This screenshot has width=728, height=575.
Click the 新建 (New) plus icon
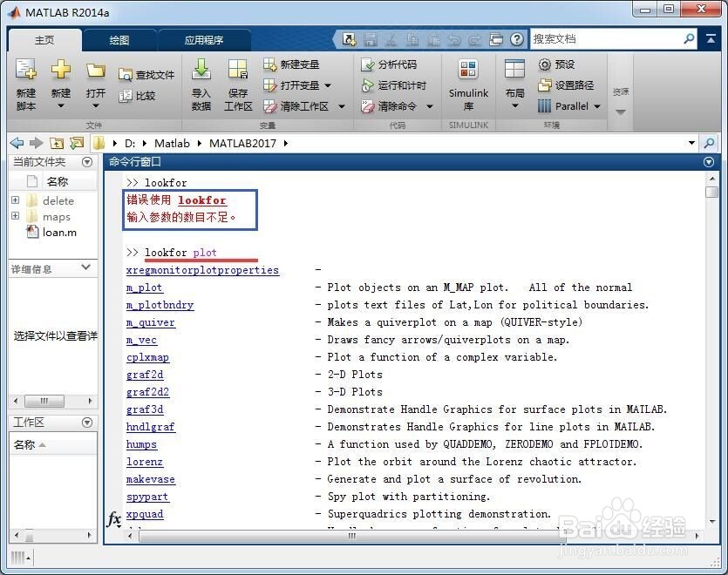[61, 70]
